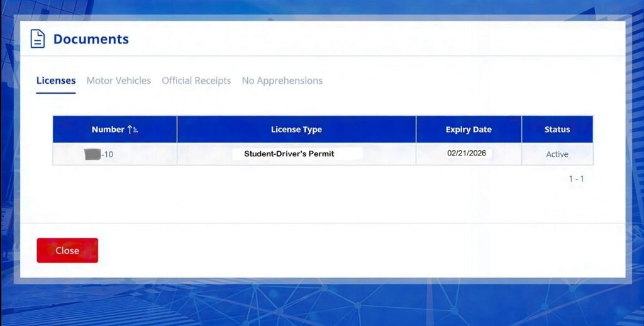Select the license number ending in -10

[108, 154]
